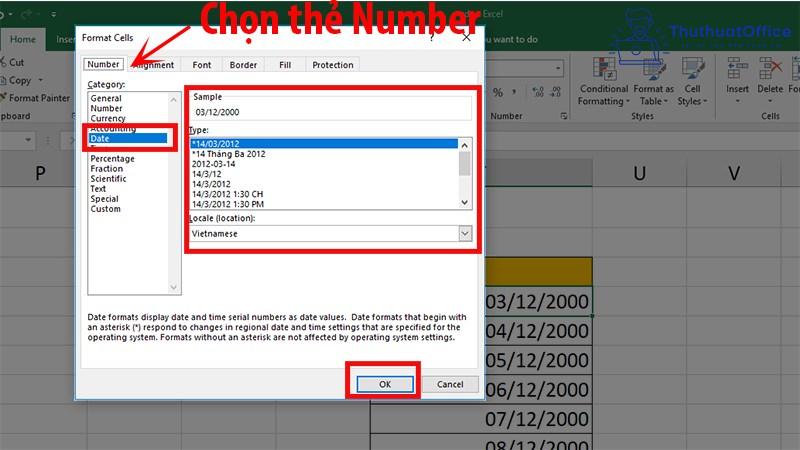Switch to the Border tab
Image resolution: width=800 pixels, height=450 pixels.
pos(243,65)
